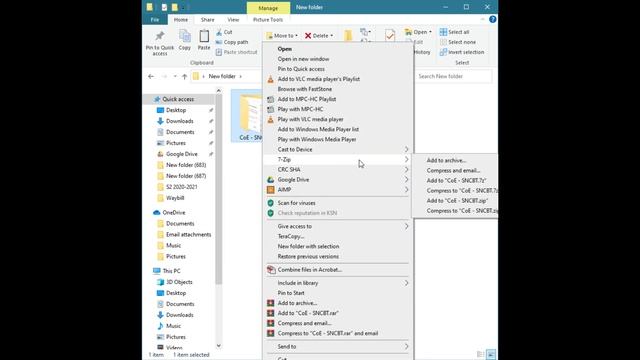This screenshot has height=360, width=640.
Task: Open Desktop under Quick access
Action: coord(176,110)
